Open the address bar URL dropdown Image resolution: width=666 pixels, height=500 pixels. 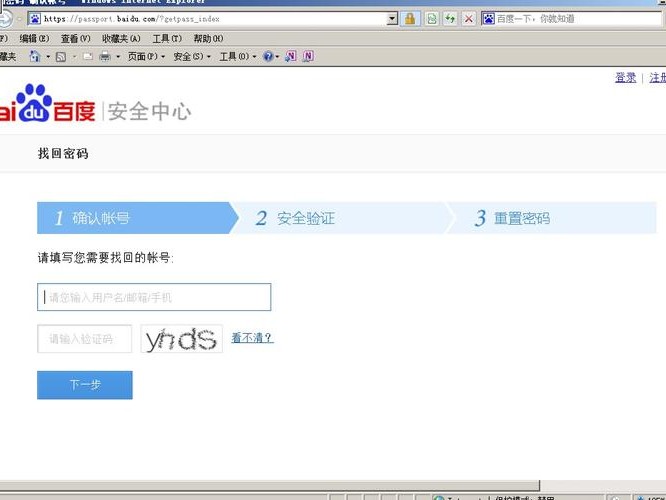pos(392,19)
